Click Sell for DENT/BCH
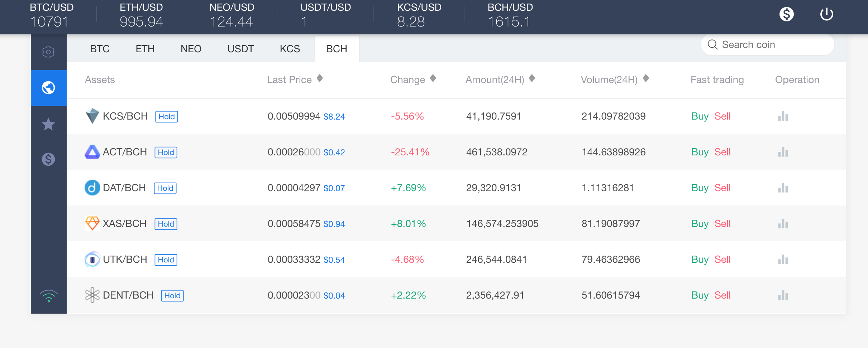Image resolution: width=868 pixels, height=348 pixels. click(x=722, y=295)
